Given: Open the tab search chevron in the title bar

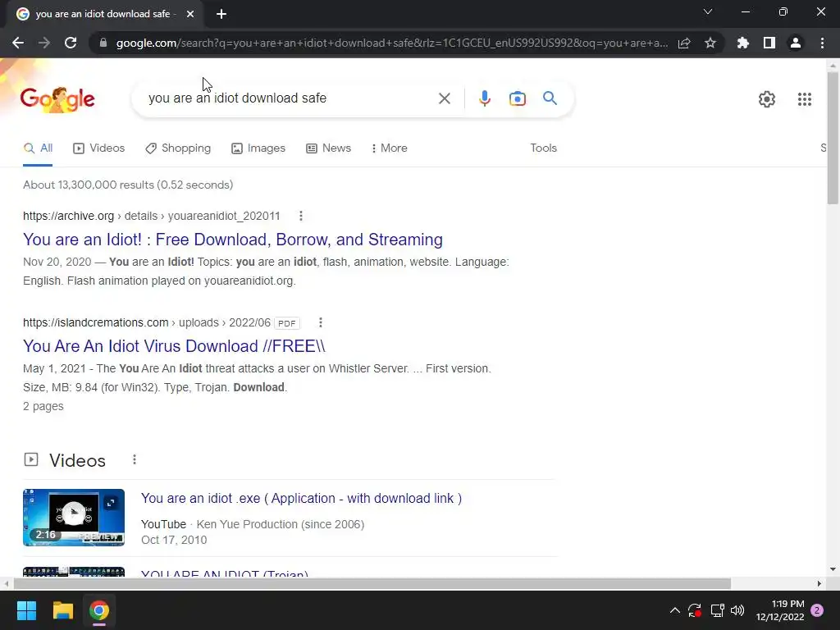Looking at the screenshot, I should click(x=708, y=11).
